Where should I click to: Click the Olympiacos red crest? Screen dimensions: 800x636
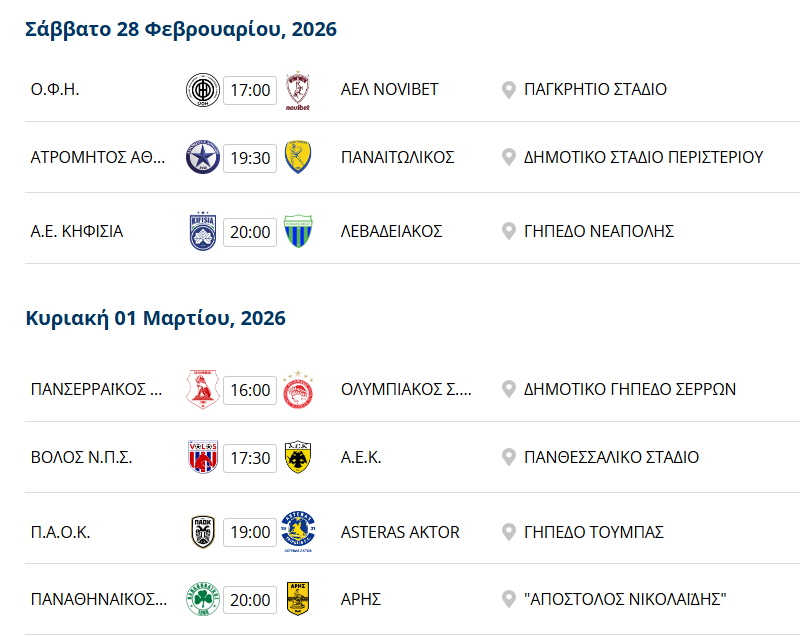pos(298,389)
